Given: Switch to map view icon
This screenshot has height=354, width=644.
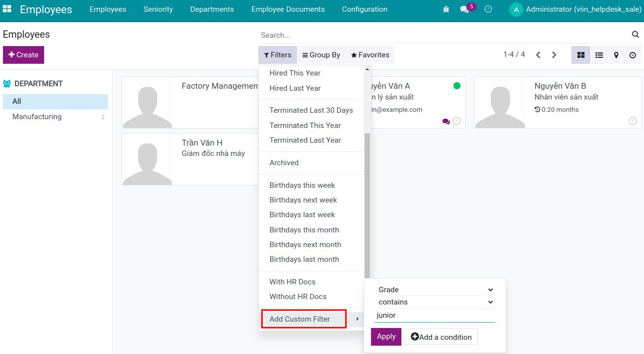Looking at the screenshot, I should pos(616,55).
